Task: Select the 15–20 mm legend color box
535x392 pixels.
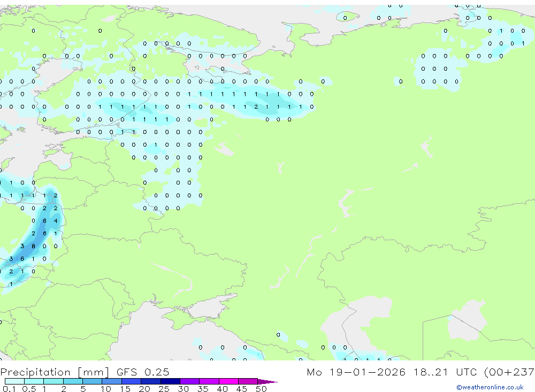Action: click(132, 381)
